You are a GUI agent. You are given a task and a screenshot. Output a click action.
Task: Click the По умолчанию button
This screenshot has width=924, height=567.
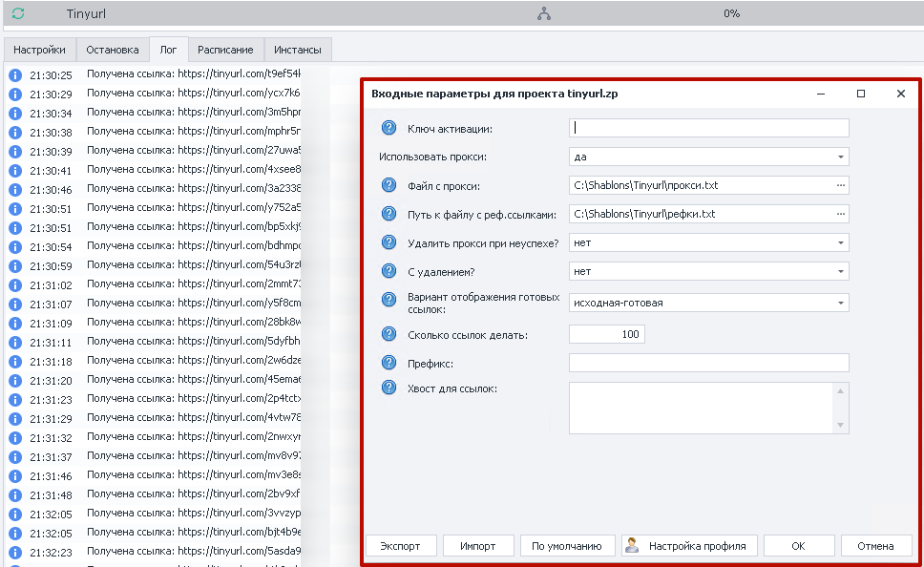tap(567, 546)
